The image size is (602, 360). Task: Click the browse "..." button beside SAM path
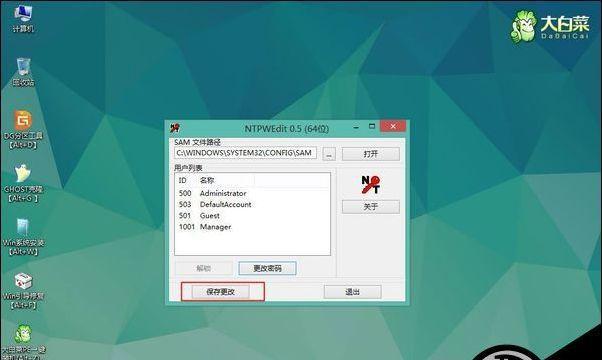pos(329,154)
